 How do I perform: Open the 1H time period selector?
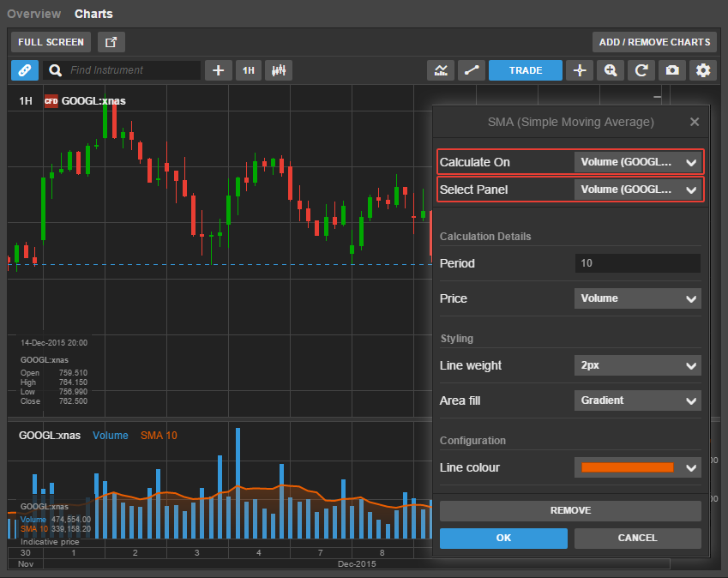pos(249,70)
